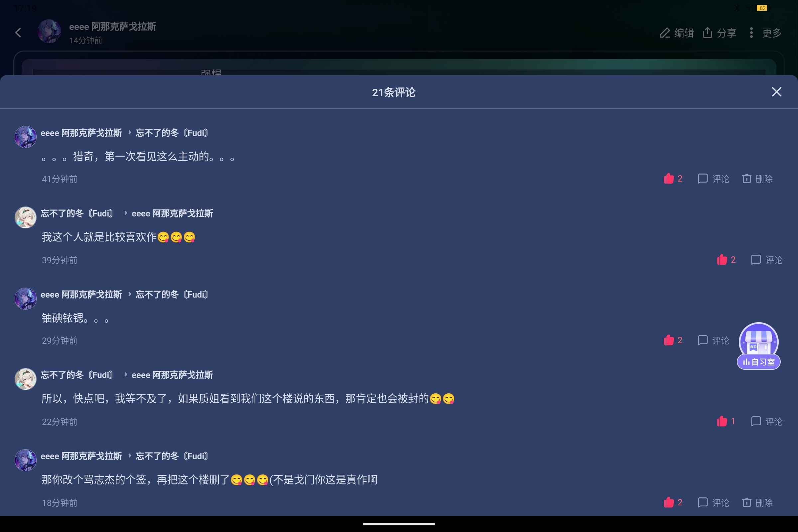Open 忘不了的冬 avatar on 39分钟前 comment
The image size is (798, 532).
tap(26, 217)
